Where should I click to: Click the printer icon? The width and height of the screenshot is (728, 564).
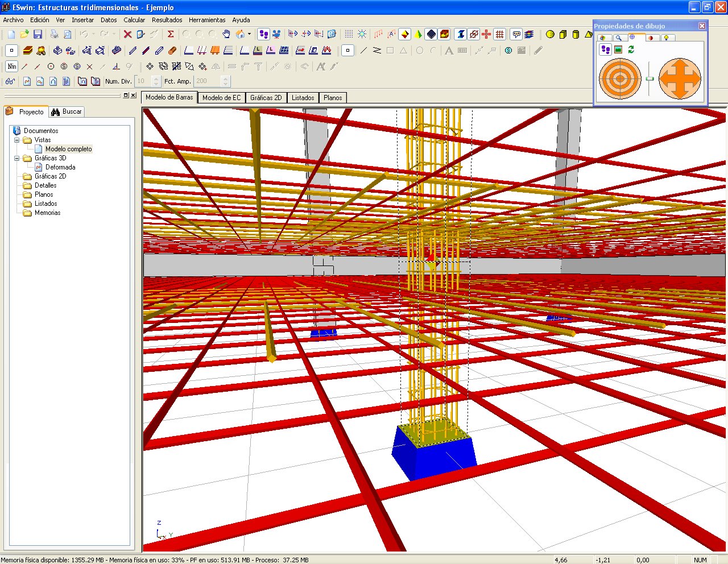(x=54, y=35)
